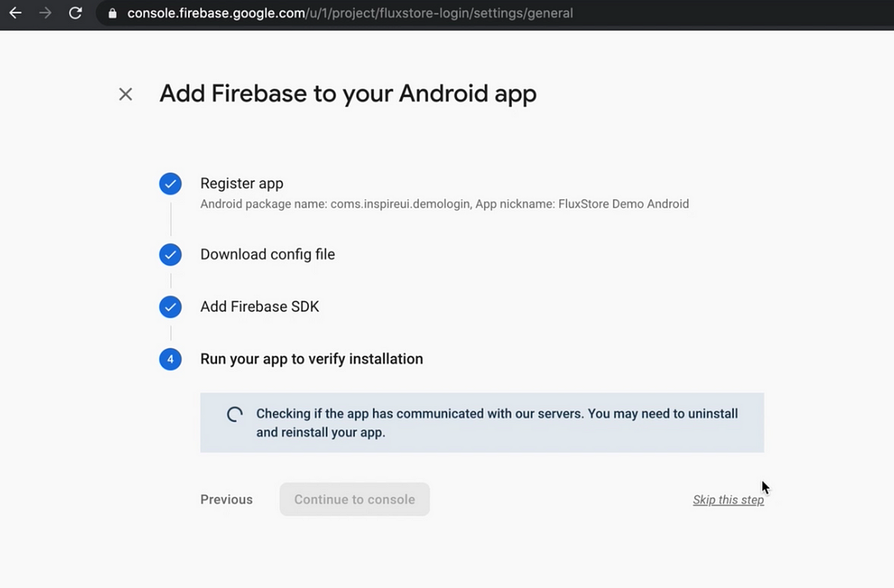This screenshot has width=894, height=588.
Task: Reload the Firebase console page
Action: pos(76,14)
